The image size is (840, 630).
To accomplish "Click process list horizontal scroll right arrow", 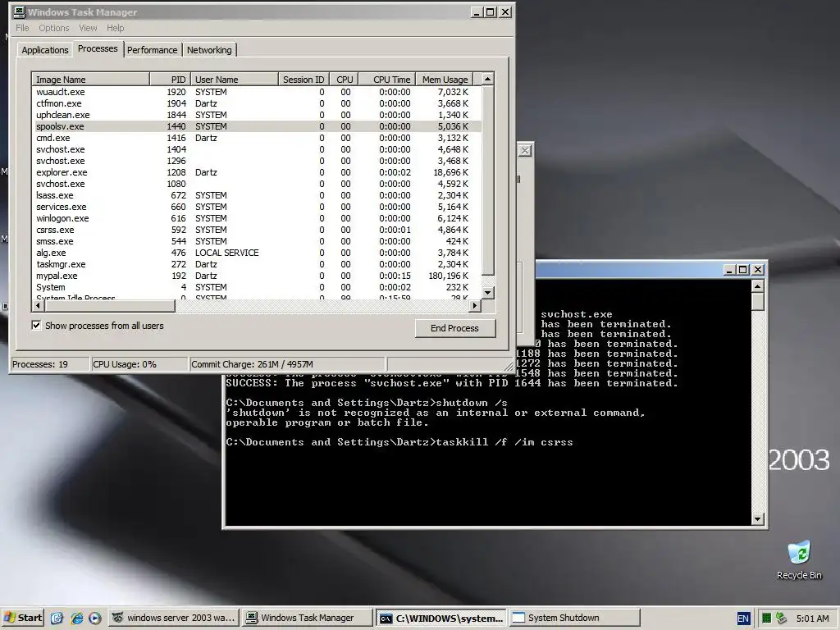I will pos(475,305).
